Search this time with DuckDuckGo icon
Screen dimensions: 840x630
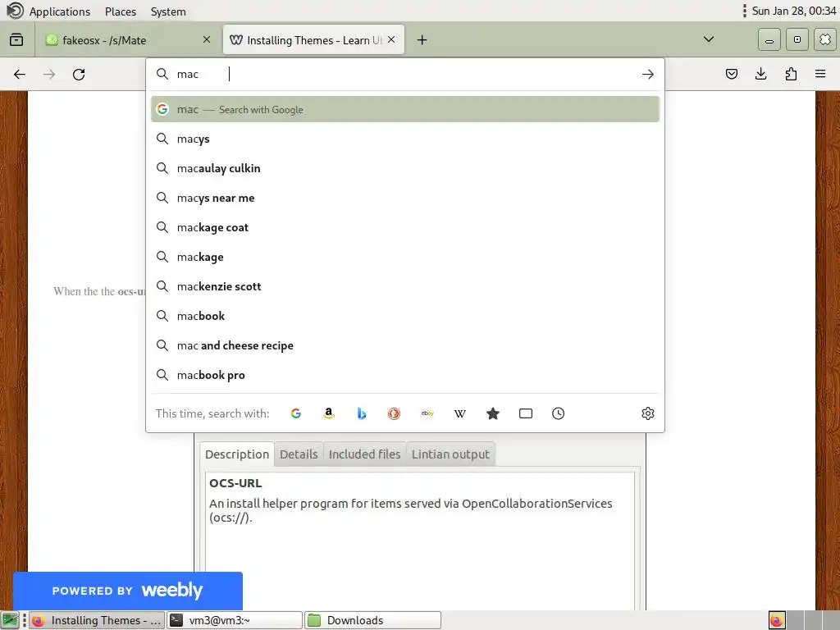click(395, 413)
